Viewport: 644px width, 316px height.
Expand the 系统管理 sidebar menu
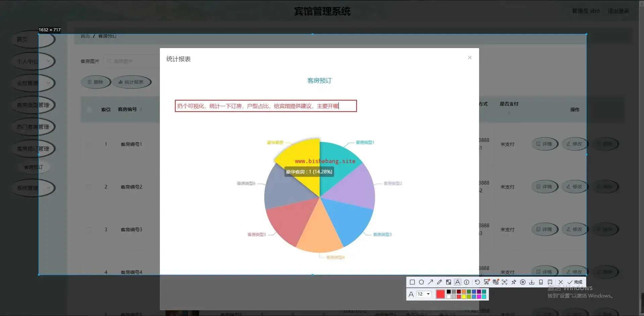click(x=33, y=188)
